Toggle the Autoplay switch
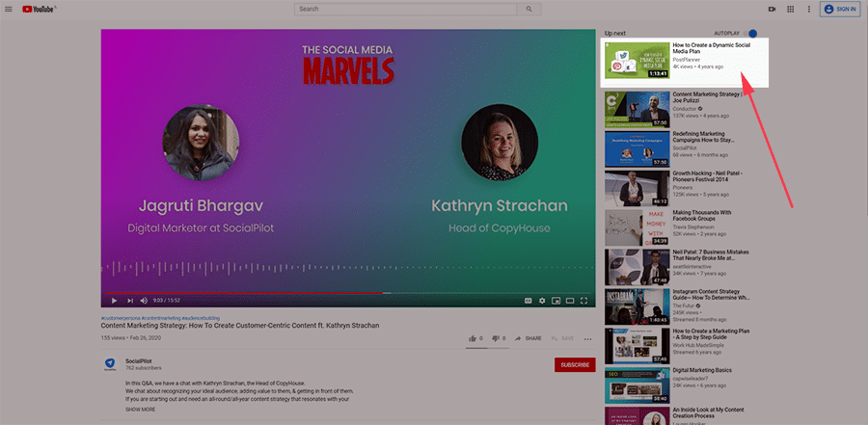The width and height of the screenshot is (868, 425). [x=751, y=33]
